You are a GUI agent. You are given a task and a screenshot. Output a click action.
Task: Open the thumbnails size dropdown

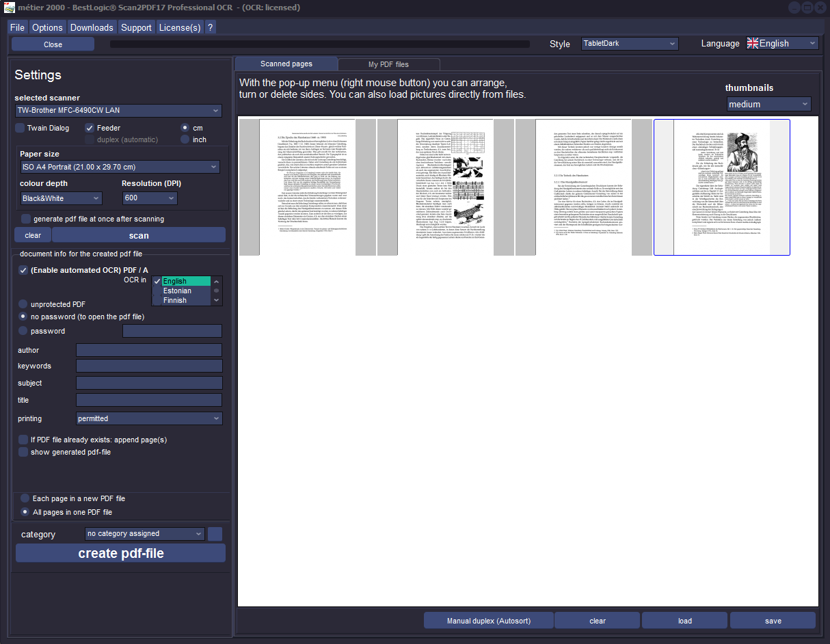(x=768, y=104)
